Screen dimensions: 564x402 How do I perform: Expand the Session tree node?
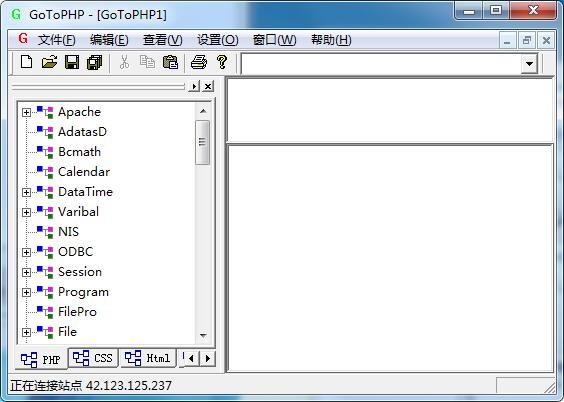click(x=26, y=273)
